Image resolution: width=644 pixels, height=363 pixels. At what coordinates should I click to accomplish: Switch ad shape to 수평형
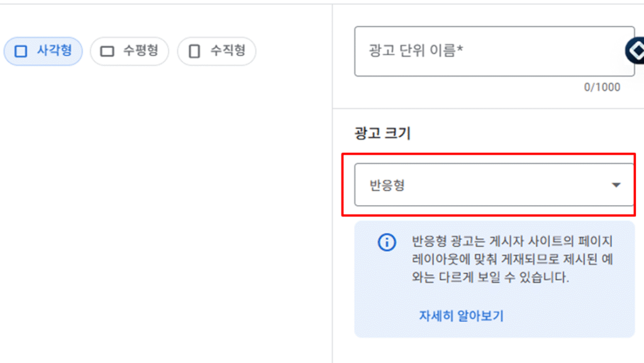(130, 52)
